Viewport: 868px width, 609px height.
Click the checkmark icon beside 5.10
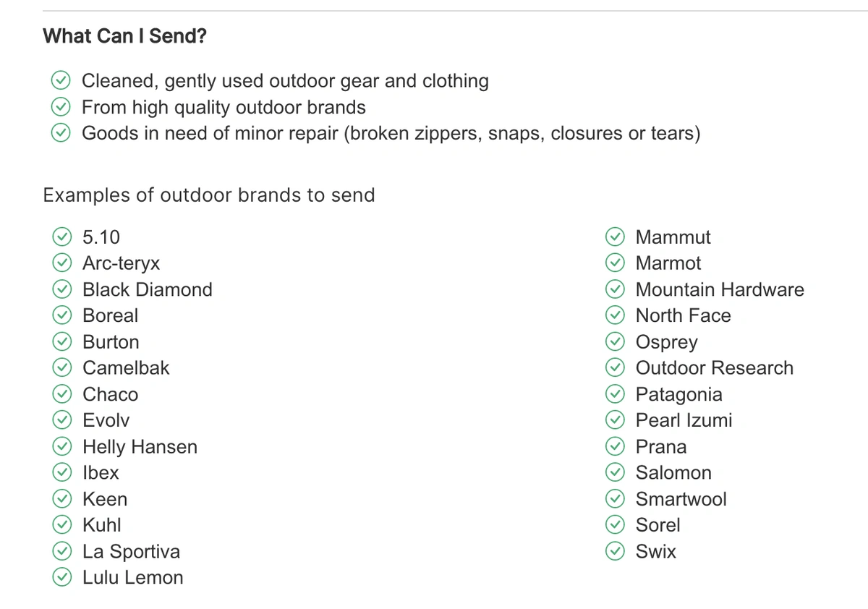point(63,237)
